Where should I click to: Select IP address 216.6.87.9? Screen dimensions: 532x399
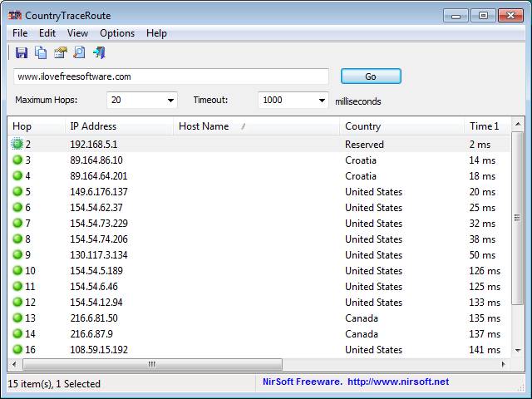91,333
